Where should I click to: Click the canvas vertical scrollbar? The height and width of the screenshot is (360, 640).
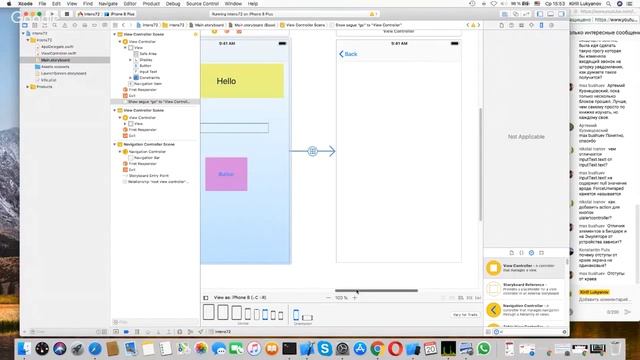click(x=480, y=164)
